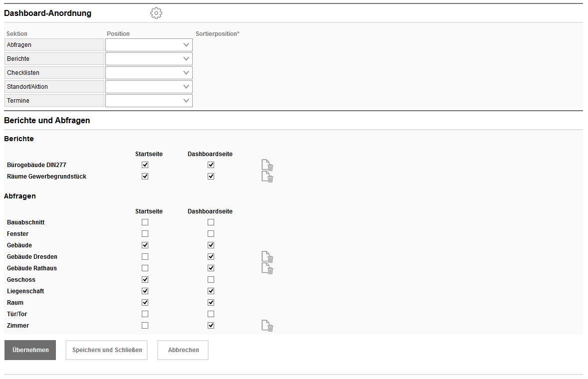
Task: Expand the Berichte position dropdown
Action: click(149, 59)
